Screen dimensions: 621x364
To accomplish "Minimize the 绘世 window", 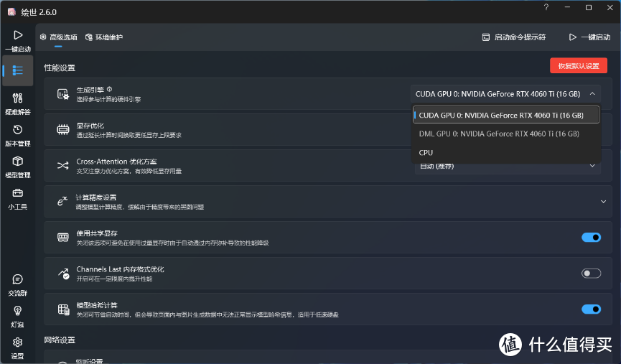I will coord(567,7).
